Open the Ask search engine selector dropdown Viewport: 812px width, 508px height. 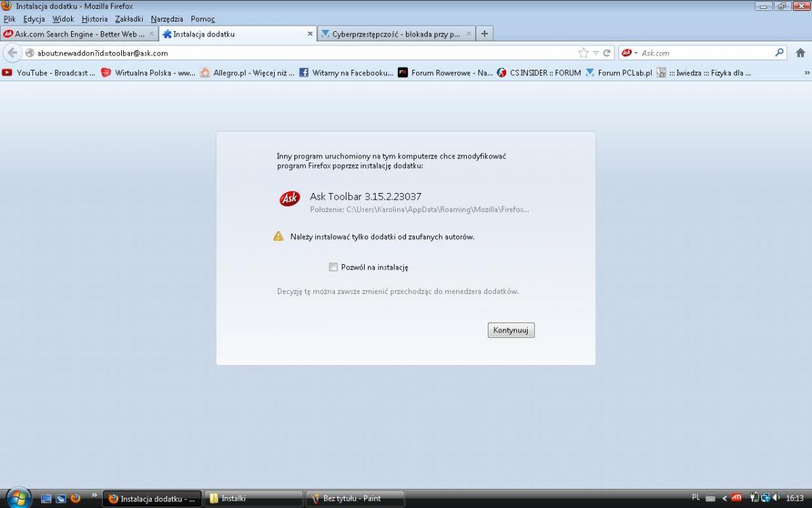tap(630, 53)
